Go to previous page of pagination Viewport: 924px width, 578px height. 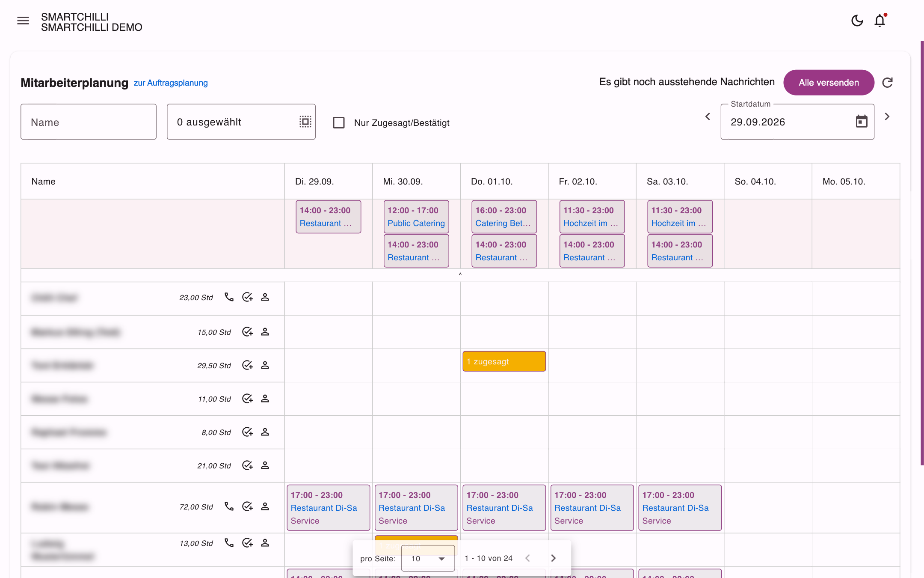528,558
